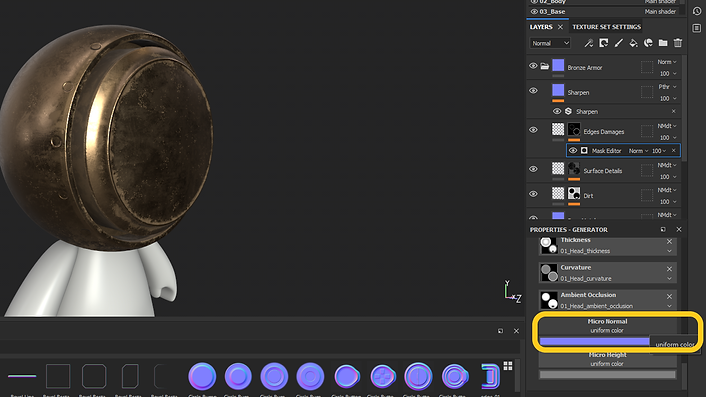This screenshot has height=397, width=706.
Task: Click Micro Normal uniform color button
Action: click(607, 326)
